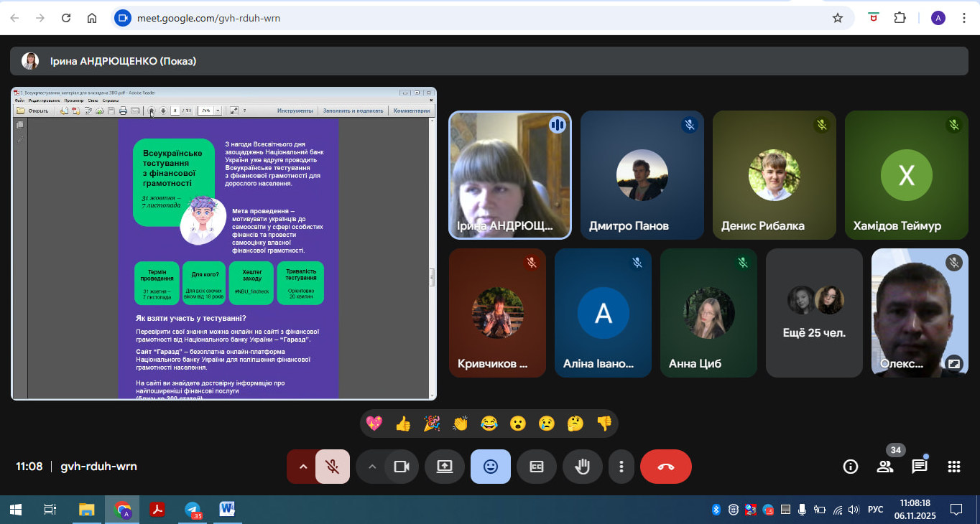Viewport: 980px width, 524px height.
Task: Select Ірина АНДРЮЩЕНКО's video tile
Action: click(x=510, y=174)
